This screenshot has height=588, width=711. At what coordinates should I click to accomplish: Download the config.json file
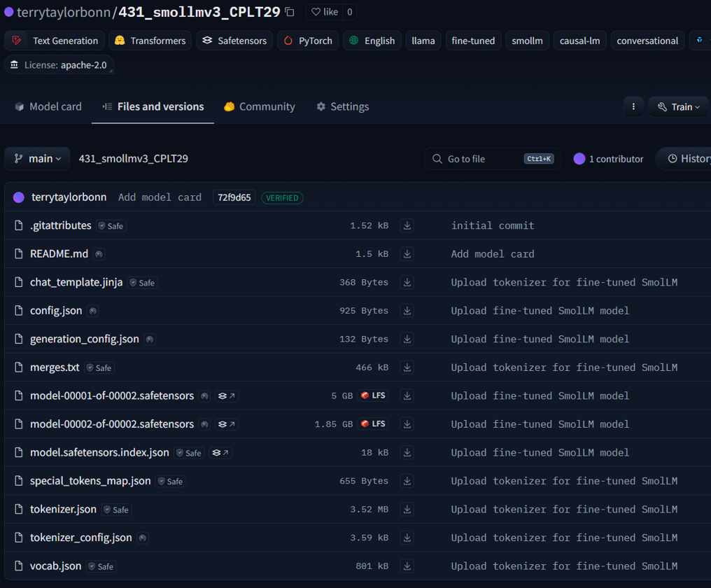pyautogui.click(x=407, y=311)
